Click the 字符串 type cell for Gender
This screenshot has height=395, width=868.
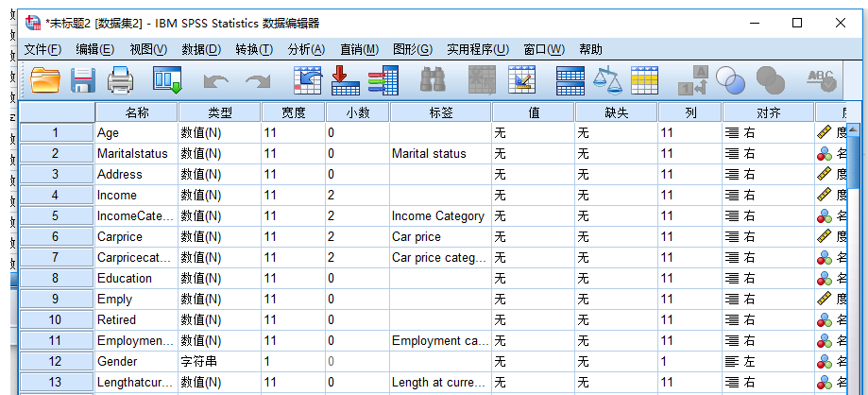220,361
